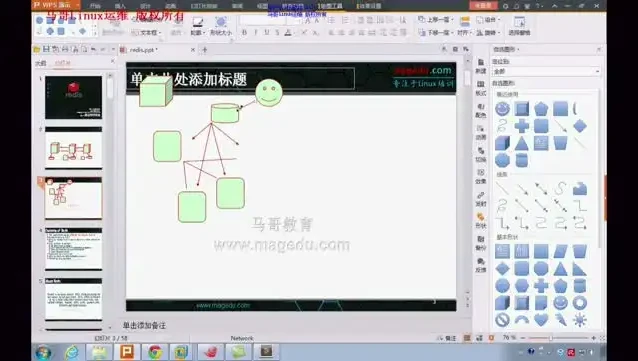
Task: Pick the curve S-shaped line tool
Action: click(561, 189)
